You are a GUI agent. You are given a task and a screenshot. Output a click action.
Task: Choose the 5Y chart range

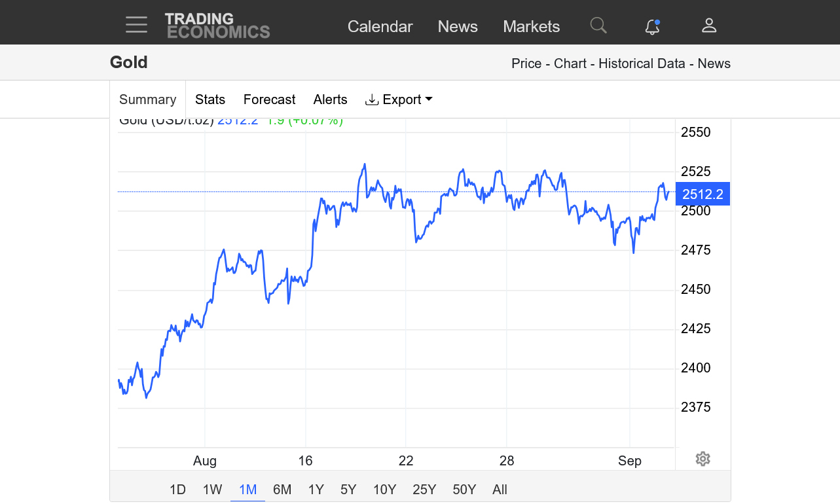[x=348, y=490]
